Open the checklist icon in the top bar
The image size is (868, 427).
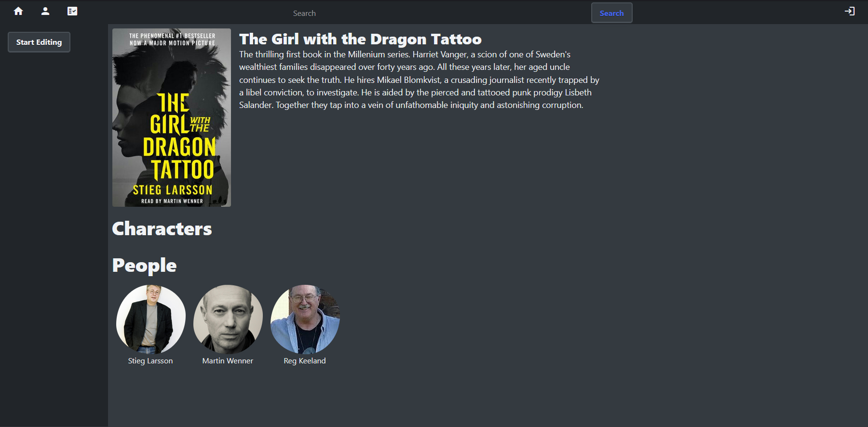(x=72, y=11)
